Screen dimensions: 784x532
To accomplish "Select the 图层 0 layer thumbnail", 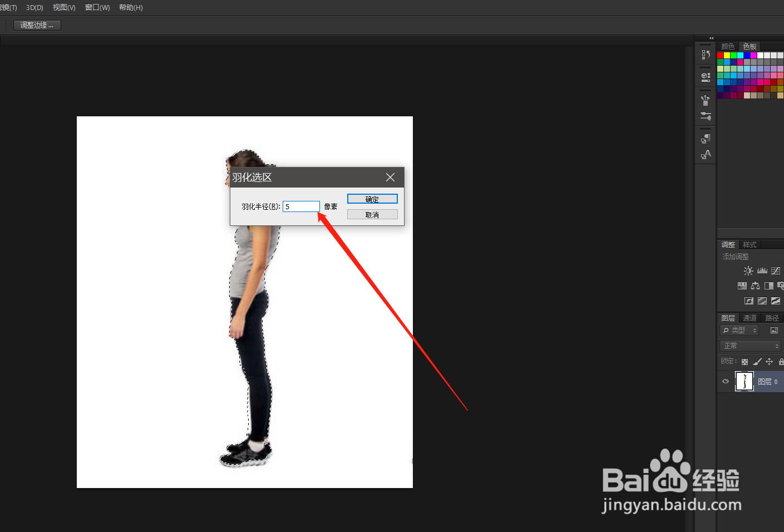I will click(744, 381).
